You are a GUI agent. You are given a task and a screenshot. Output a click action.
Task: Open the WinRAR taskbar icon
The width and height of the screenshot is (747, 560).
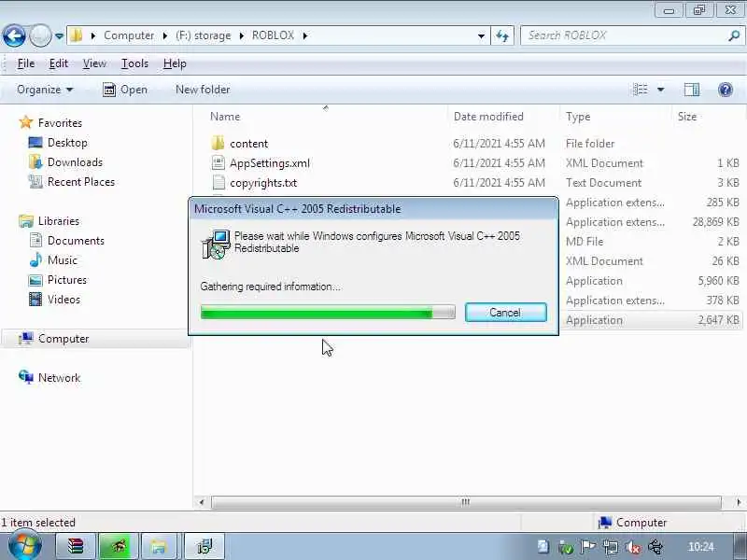tap(76, 546)
